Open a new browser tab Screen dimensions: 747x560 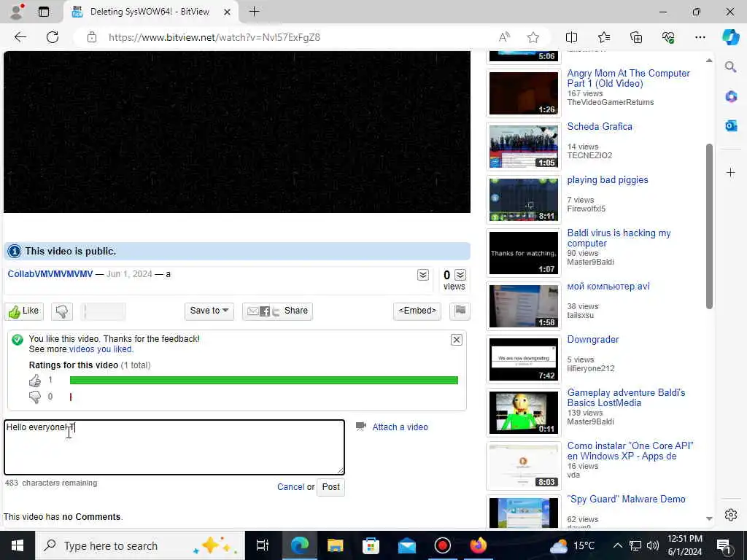(255, 12)
